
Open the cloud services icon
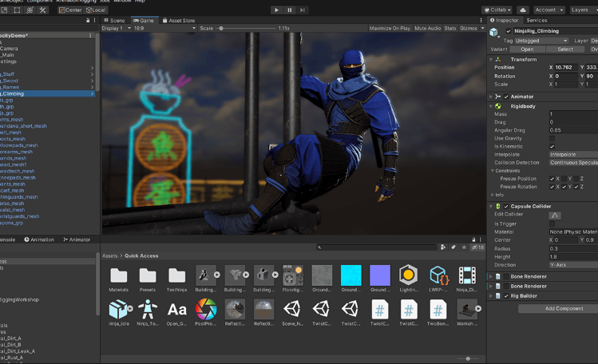pyautogui.click(x=523, y=10)
